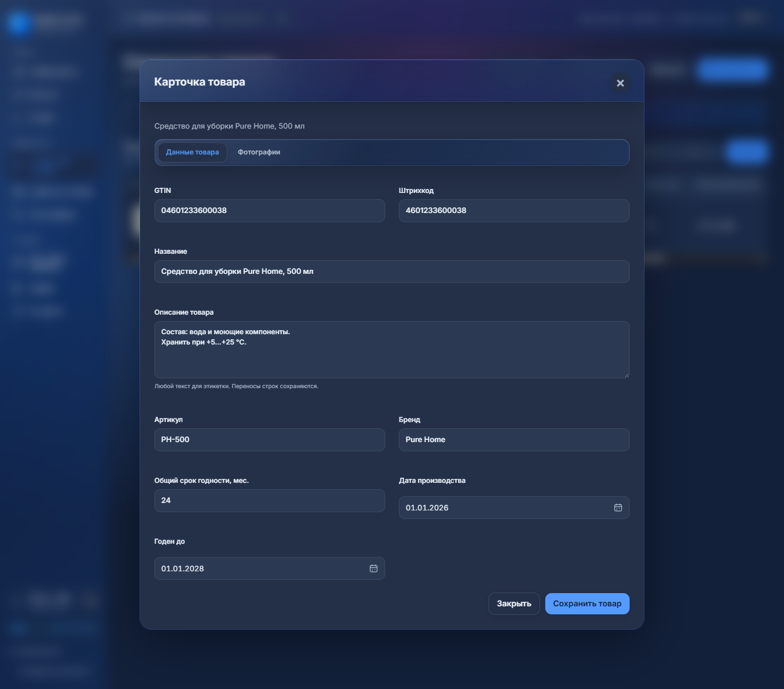Click the Дата производства date field

pos(514,508)
